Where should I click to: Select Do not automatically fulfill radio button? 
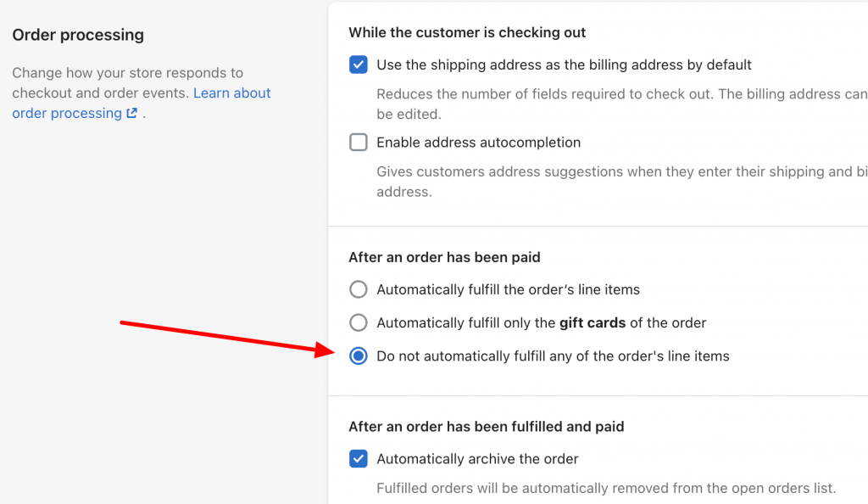[359, 356]
